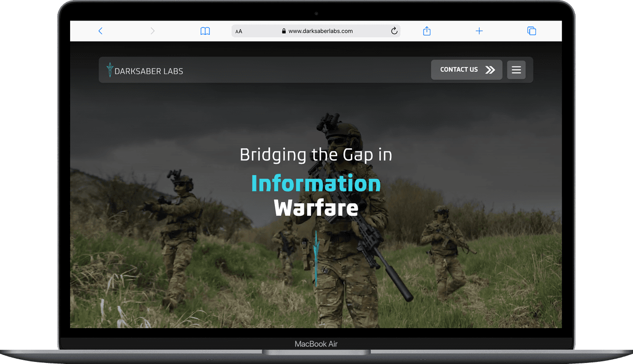The height and width of the screenshot is (364, 633).
Task: Add a new tab with plus icon
Action: (479, 31)
